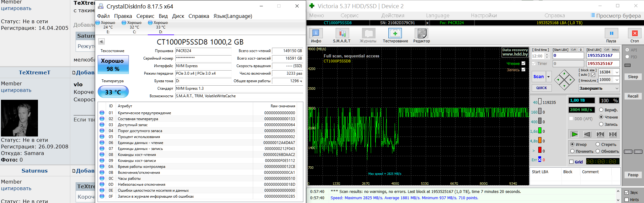
Task: Click the Start LBA input field
Action: [x=568, y=56]
